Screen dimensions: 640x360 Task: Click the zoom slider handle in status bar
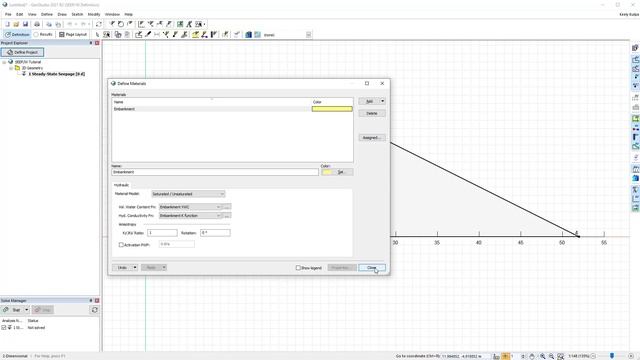[611, 356]
